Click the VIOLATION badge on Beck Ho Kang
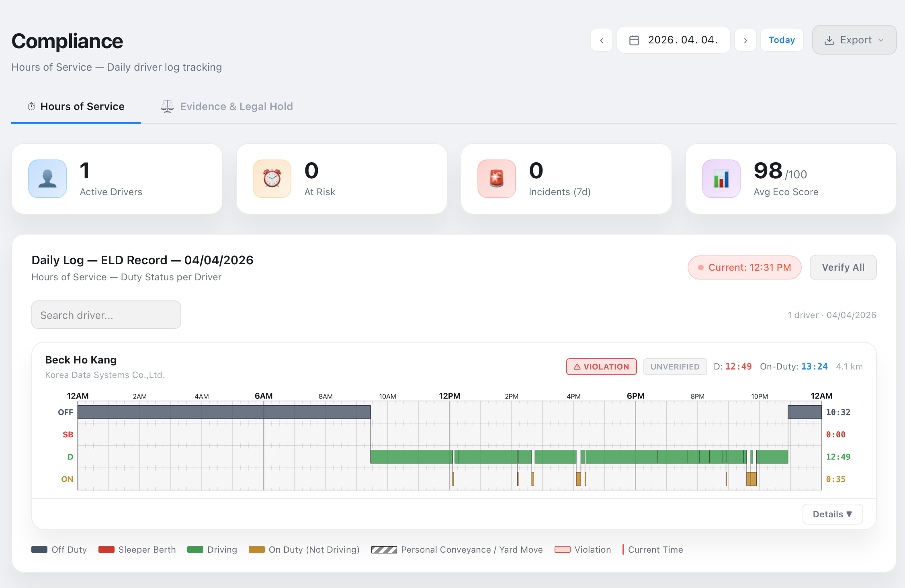 pos(601,366)
